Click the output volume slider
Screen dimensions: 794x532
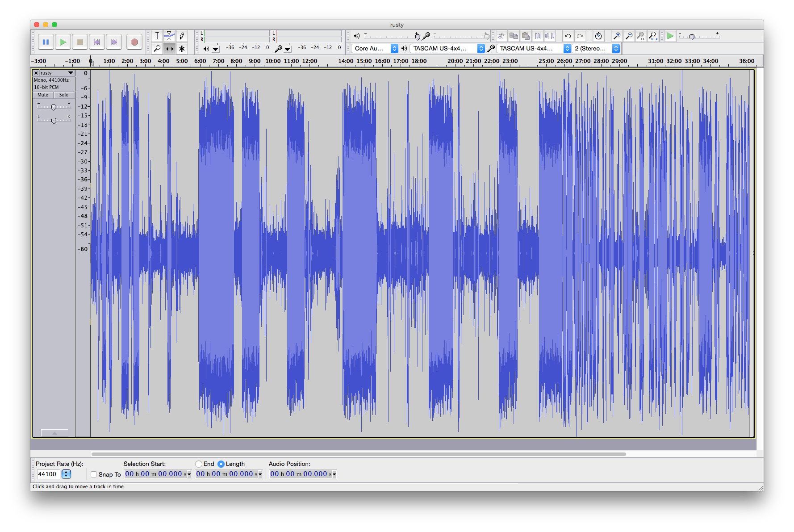pos(392,36)
